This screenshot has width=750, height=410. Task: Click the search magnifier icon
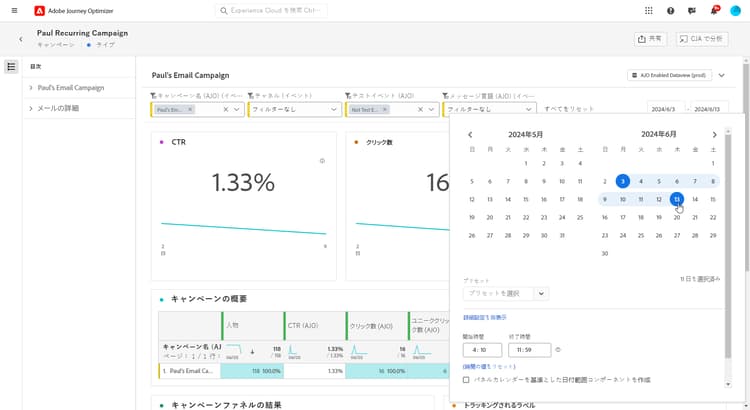(x=223, y=11)
